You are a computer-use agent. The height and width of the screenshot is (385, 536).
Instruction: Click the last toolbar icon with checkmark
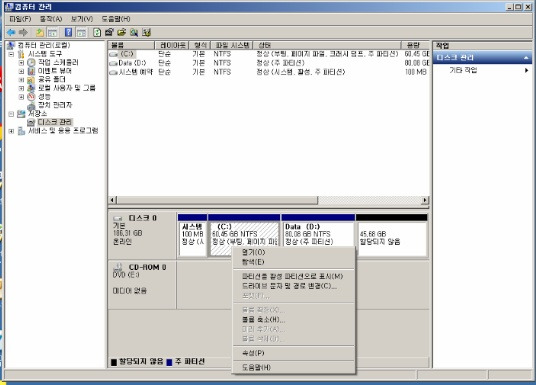click(x=146, y=32)
